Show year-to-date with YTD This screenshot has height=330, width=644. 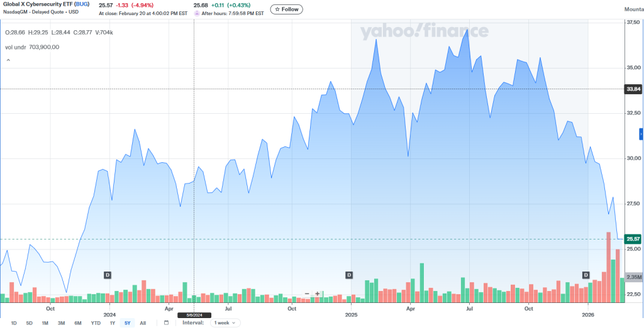96,323
